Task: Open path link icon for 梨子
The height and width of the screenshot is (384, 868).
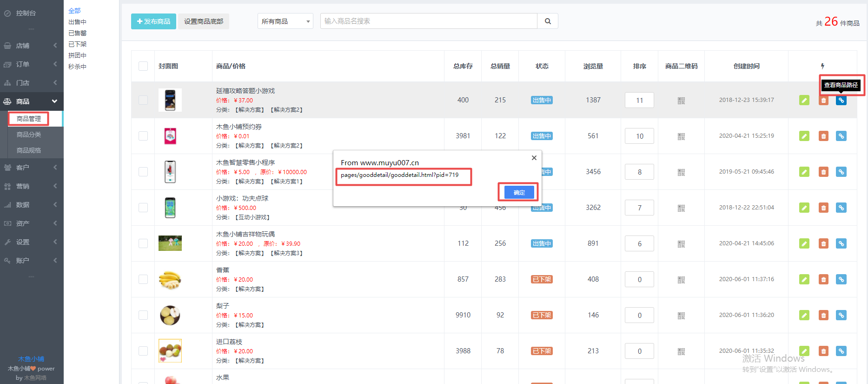Action: click(x=841, y=315)
